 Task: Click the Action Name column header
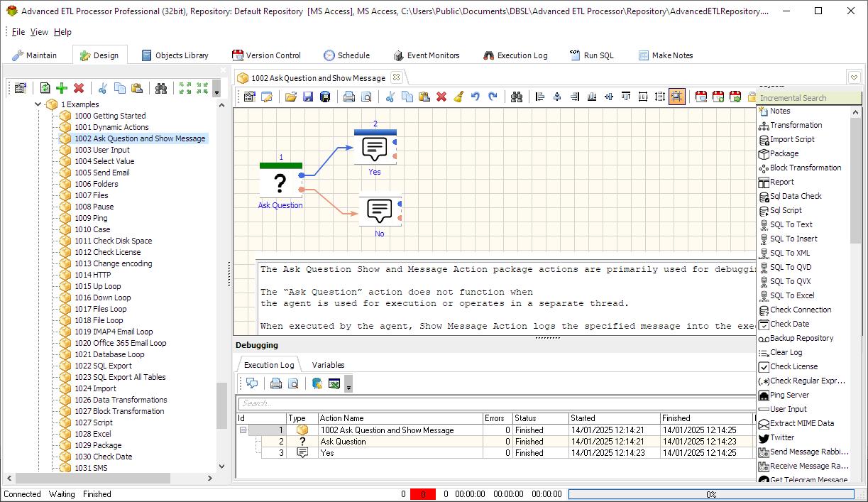[x=400, y=418]
